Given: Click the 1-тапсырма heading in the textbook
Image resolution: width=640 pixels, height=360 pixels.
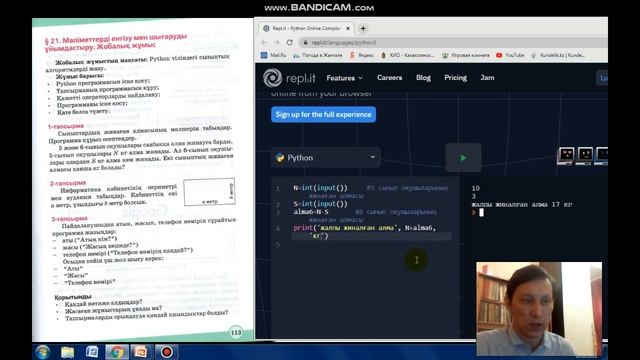Looking at the screenshot, I should (x=66, y=126).
